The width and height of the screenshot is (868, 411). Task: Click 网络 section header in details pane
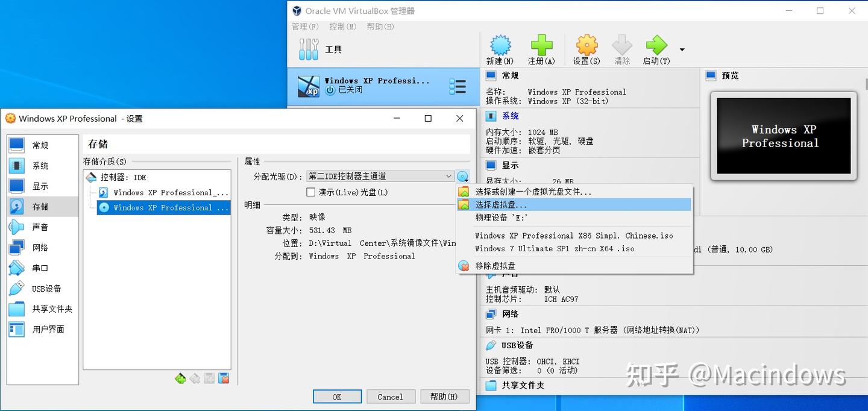[510, 314]
